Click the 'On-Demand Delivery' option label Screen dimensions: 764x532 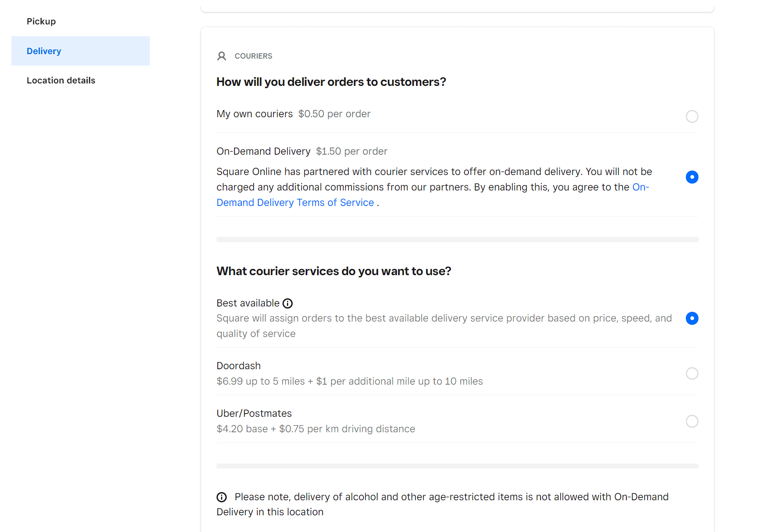pyautogui.click(x=263, y=151)
